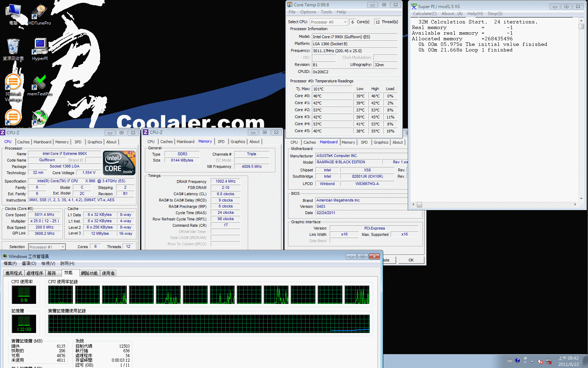
Task: Select the 3DMark Vantage desktop icon
Action: coord(13,88)
